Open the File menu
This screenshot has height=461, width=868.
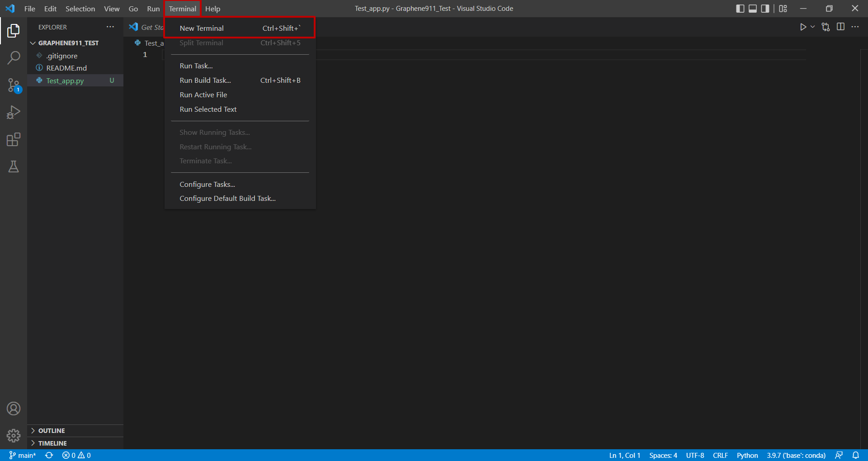[x=30, y=9]
